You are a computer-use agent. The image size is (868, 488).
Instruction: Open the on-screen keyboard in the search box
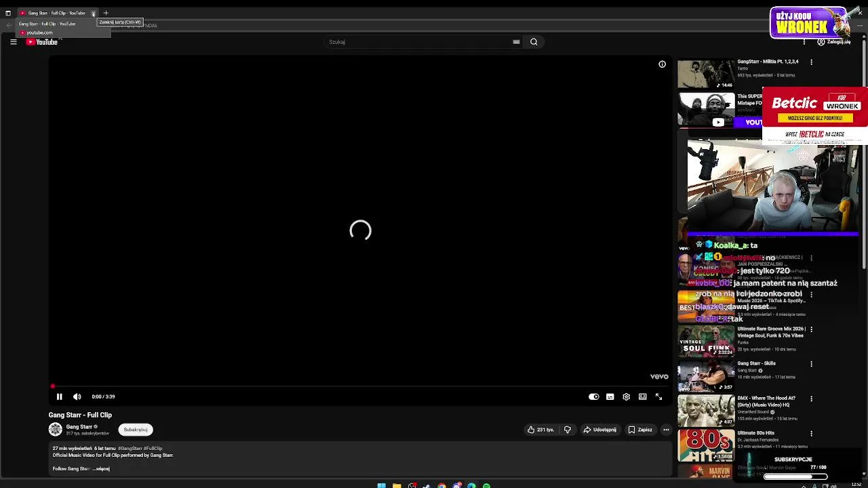click(x=516, y=42)
